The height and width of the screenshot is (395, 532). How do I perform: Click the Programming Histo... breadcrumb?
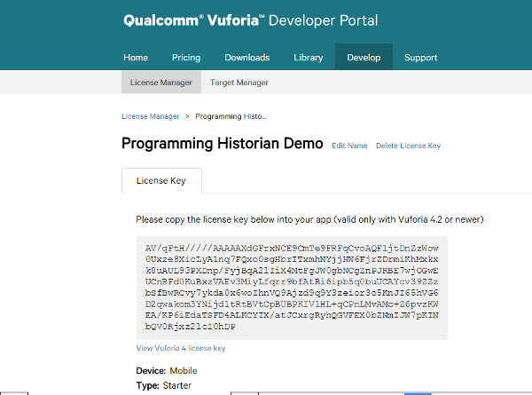[x=231, y=116]
